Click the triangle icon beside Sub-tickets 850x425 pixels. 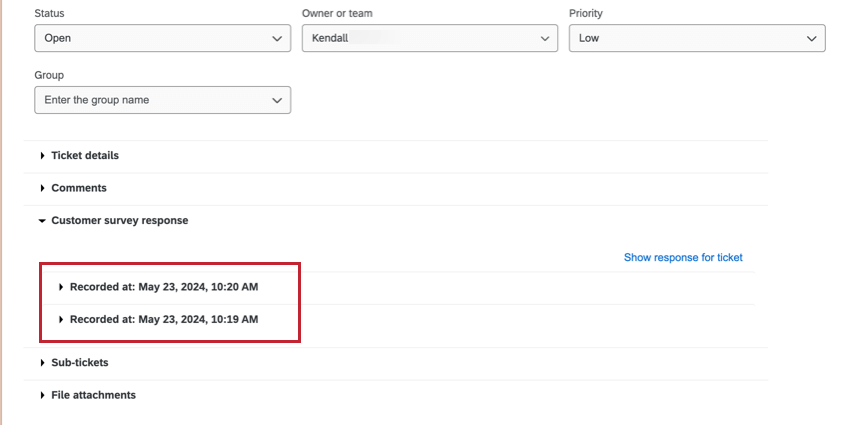point(43,363)
